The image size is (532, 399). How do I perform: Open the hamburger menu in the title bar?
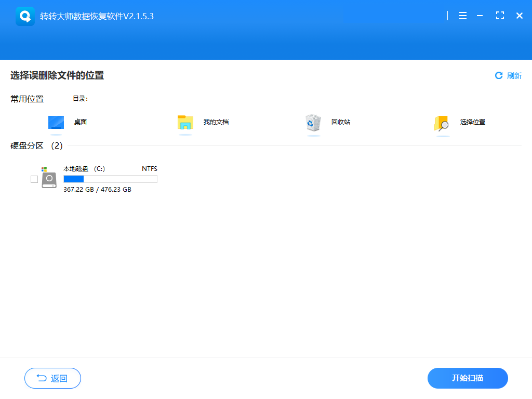click(463, 16)
